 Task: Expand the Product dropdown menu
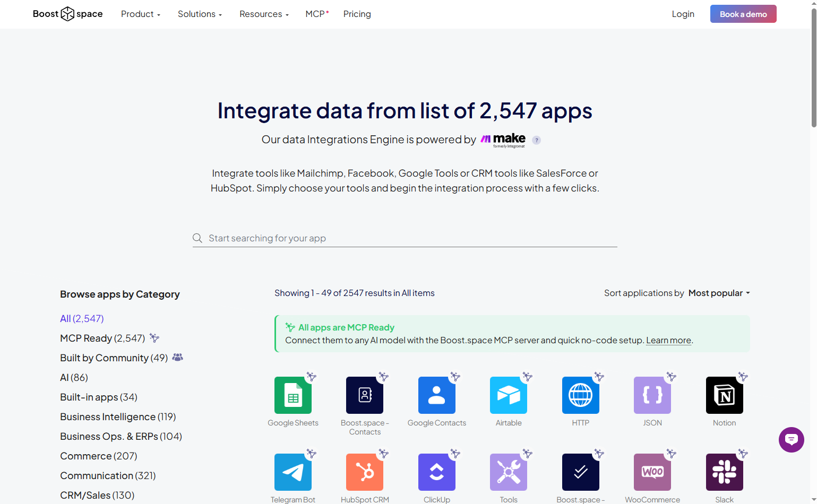(x=140, y=14)
